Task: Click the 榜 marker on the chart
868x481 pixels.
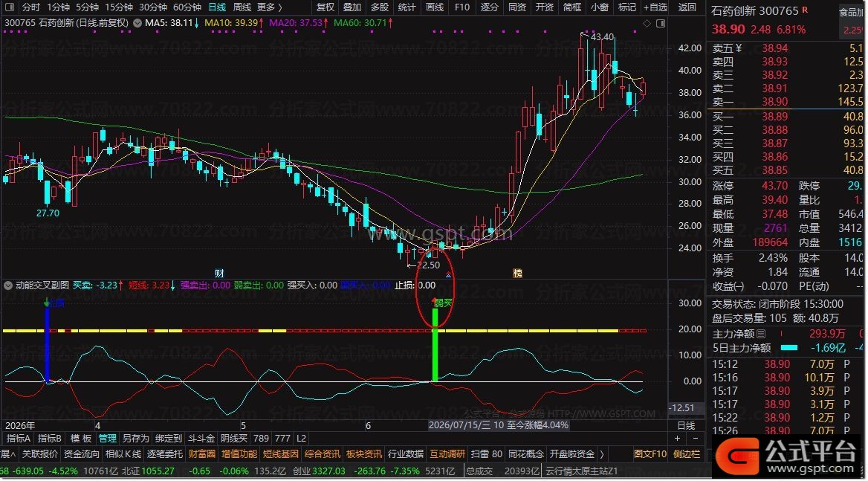Action: coord(517,273)
